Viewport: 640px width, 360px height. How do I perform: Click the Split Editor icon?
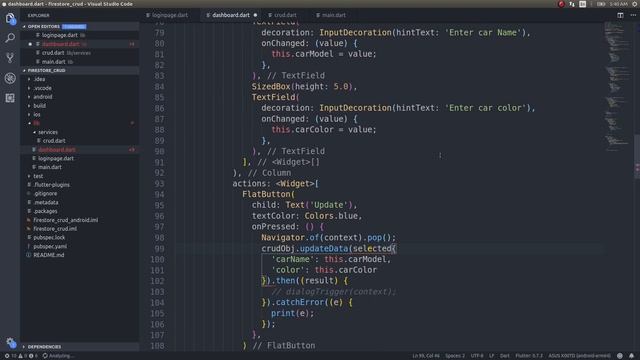620,15
